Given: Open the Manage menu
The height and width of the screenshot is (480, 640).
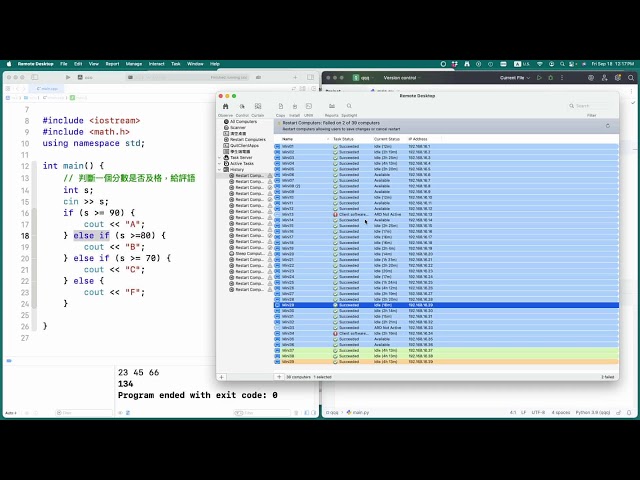Looking at the screenshot, I should tap(134, 64).
